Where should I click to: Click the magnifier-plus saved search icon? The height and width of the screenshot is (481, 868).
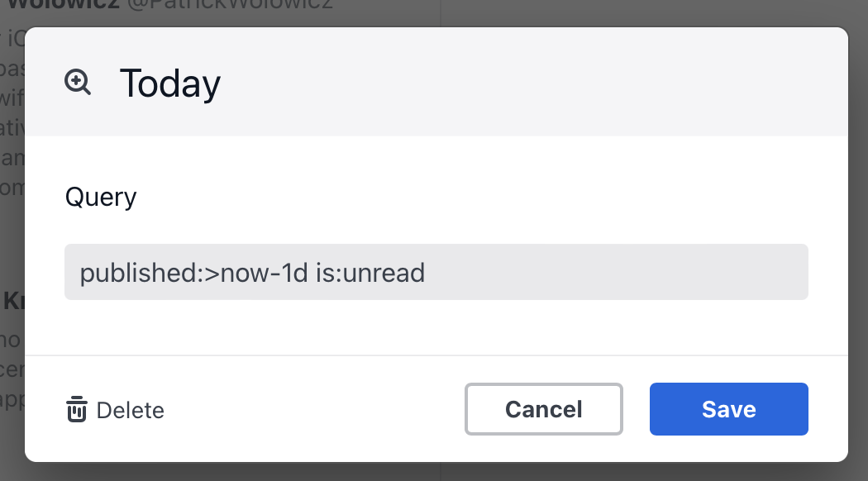point(78,83)
